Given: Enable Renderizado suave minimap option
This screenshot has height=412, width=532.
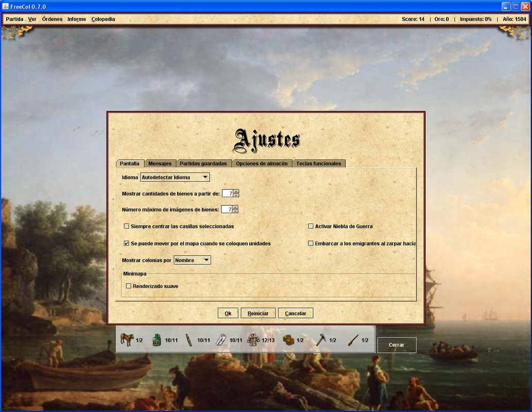Looking at the screenshot, I should pyautogui.click(x=129, y=286).
